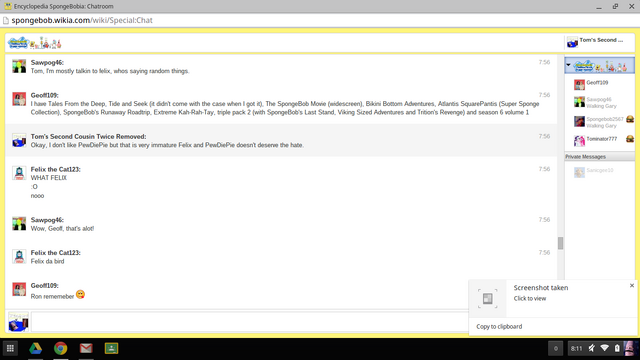This screenshot has width=640, height=360.
Task: Open Sawpog46 username on random things message
Action: pyautogui.click(x=47, y=62)
